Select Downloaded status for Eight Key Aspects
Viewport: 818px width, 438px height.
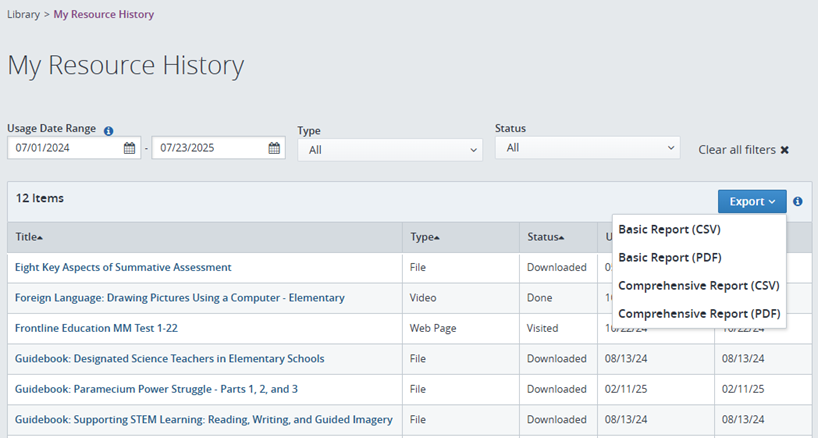[557, 267]
